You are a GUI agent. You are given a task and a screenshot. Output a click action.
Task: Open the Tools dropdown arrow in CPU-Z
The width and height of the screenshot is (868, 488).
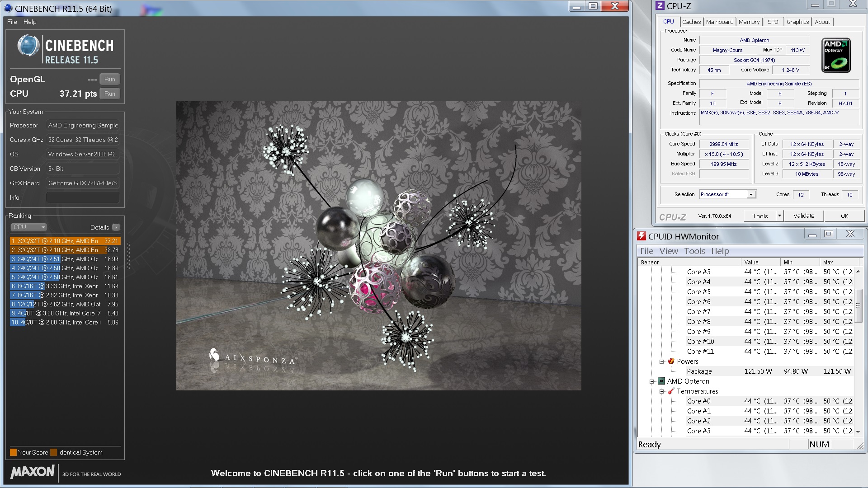coord(779,216)
